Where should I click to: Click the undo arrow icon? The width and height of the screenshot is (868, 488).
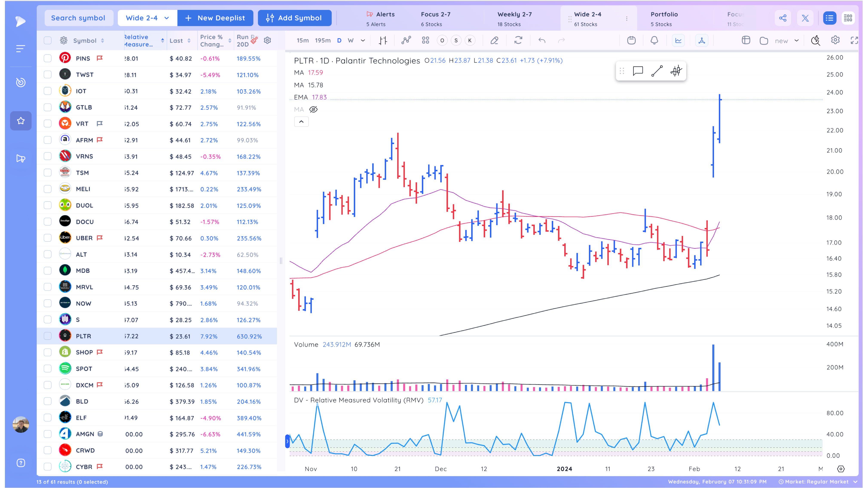coord(542,40)
